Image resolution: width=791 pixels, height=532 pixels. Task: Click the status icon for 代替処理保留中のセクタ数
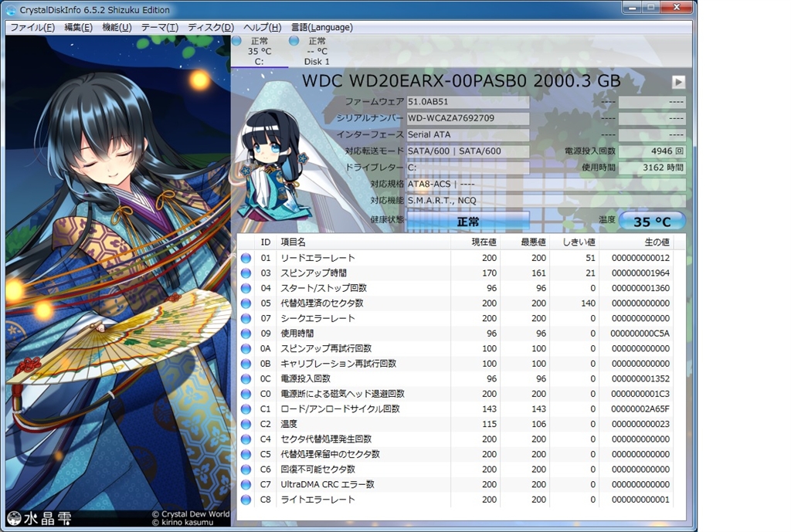pos(246,454)
